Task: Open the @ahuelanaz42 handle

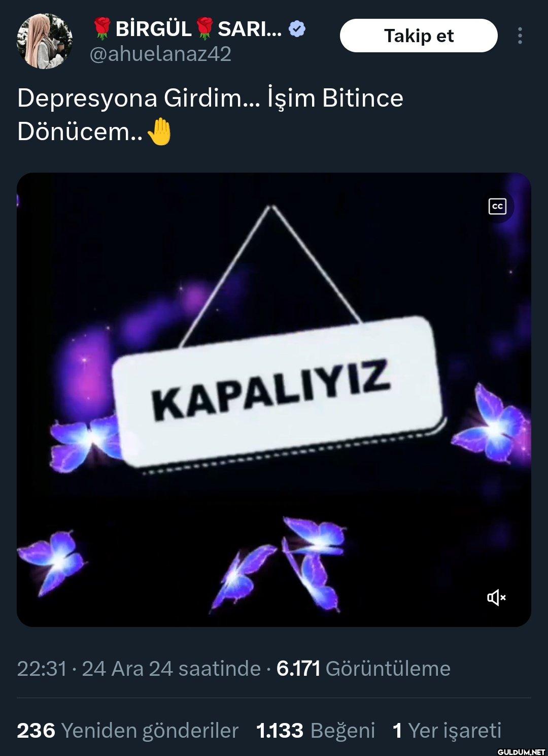Action: pos(160,54)
